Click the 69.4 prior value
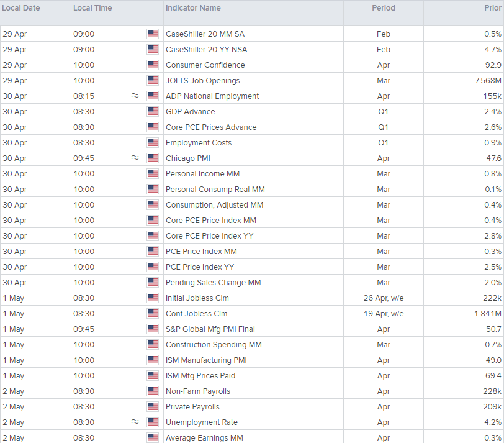The image size is (504, 443). (493, 376)
